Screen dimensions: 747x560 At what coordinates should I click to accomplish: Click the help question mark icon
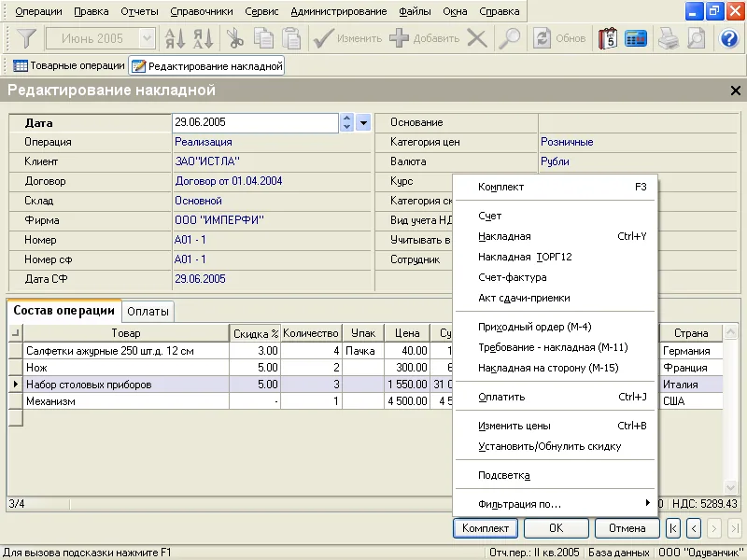tap(730, 38)
